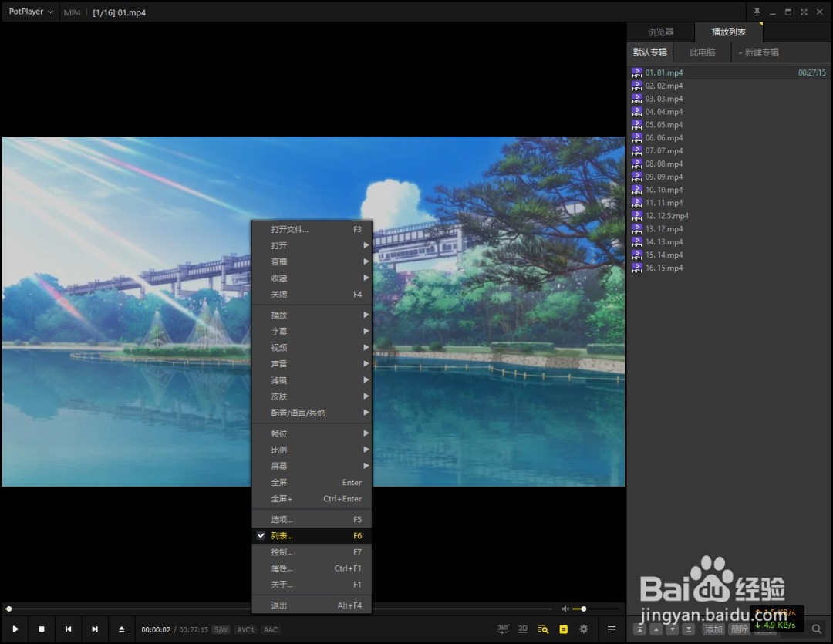Open the control panel gear icon

[584, 629]
